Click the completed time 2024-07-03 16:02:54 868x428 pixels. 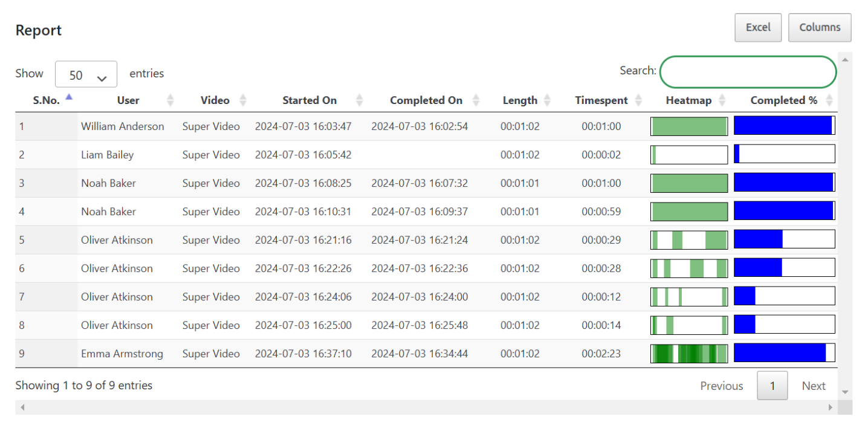(x=419, y=126)
